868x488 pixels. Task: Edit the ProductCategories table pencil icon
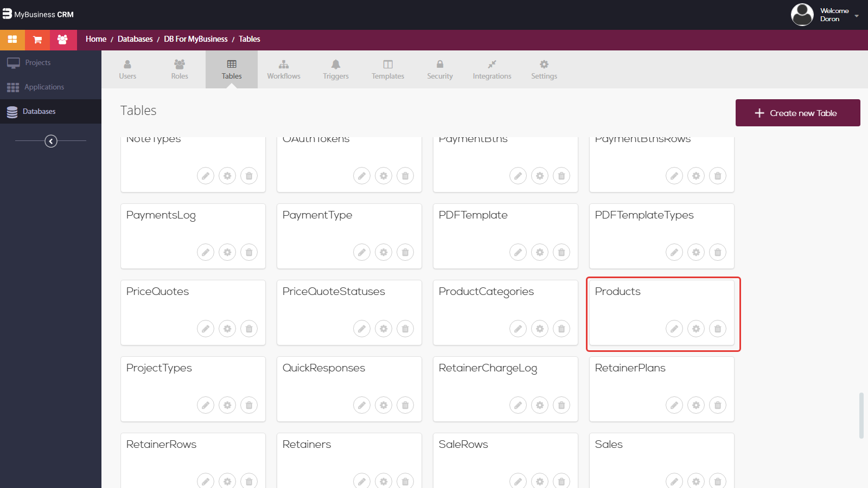click(x=518, y=329)
